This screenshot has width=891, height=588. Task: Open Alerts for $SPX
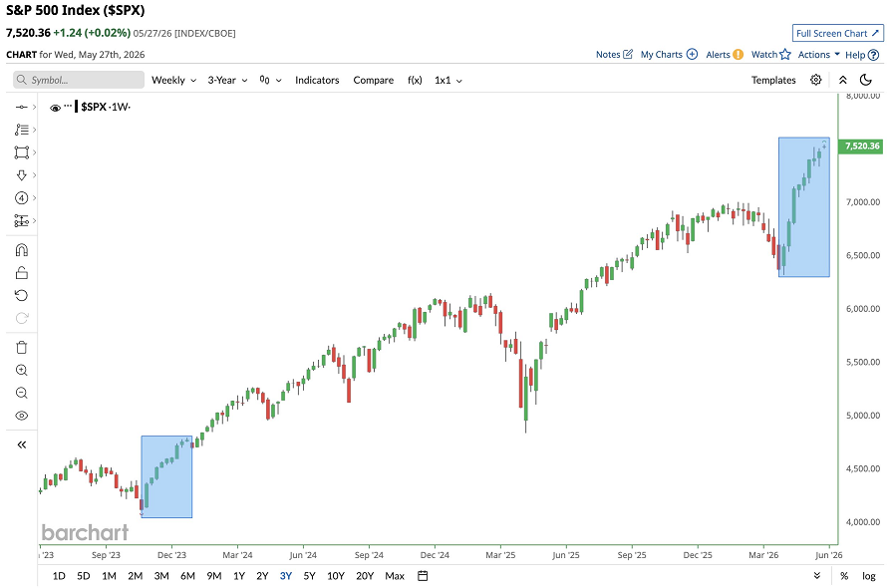point(725,55)
